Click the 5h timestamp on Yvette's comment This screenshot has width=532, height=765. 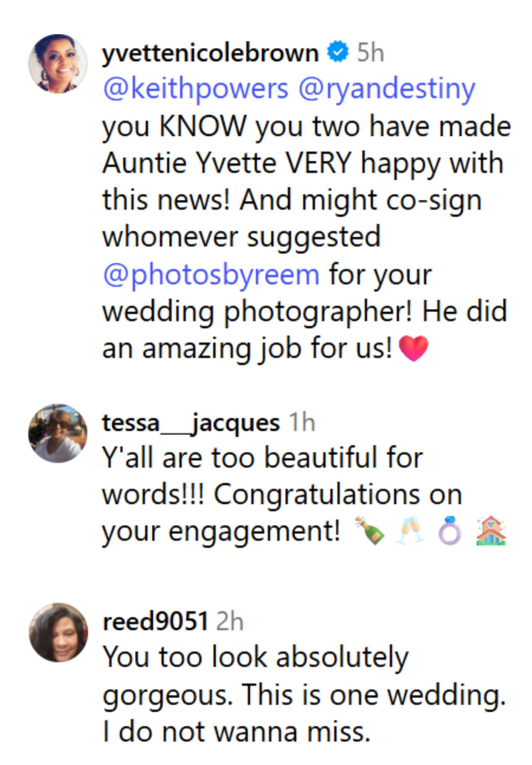[370, 53]
